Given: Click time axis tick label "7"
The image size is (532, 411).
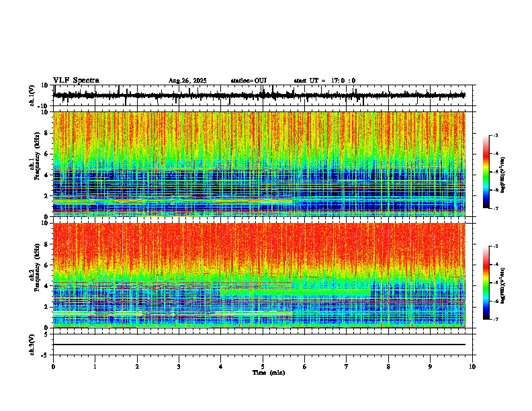Looking at the screenshot, I should [347, 367].
